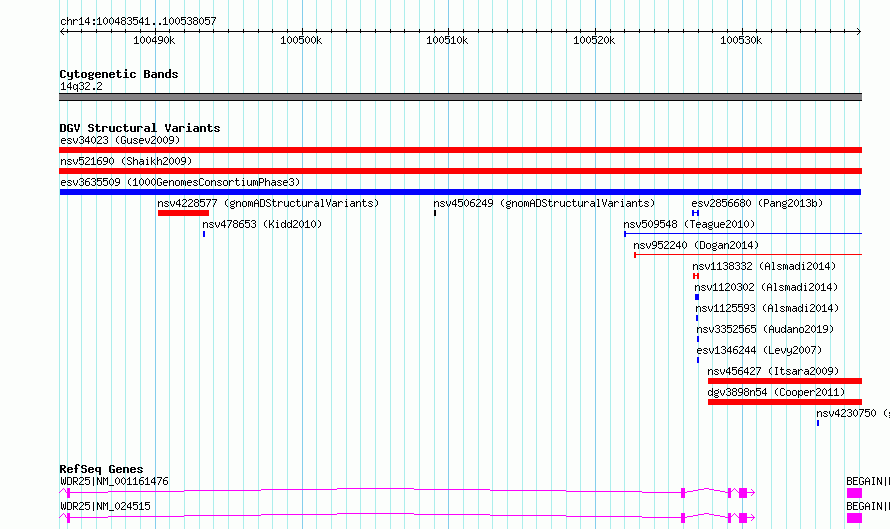
Task: Select the blue nsv3352565 variant marker
Action: (x=698, y=339)
